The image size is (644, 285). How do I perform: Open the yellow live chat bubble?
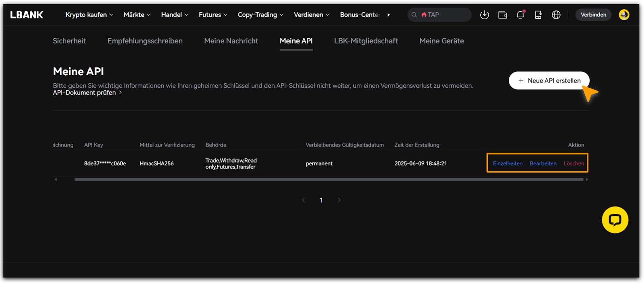click(x=615, y=220)
